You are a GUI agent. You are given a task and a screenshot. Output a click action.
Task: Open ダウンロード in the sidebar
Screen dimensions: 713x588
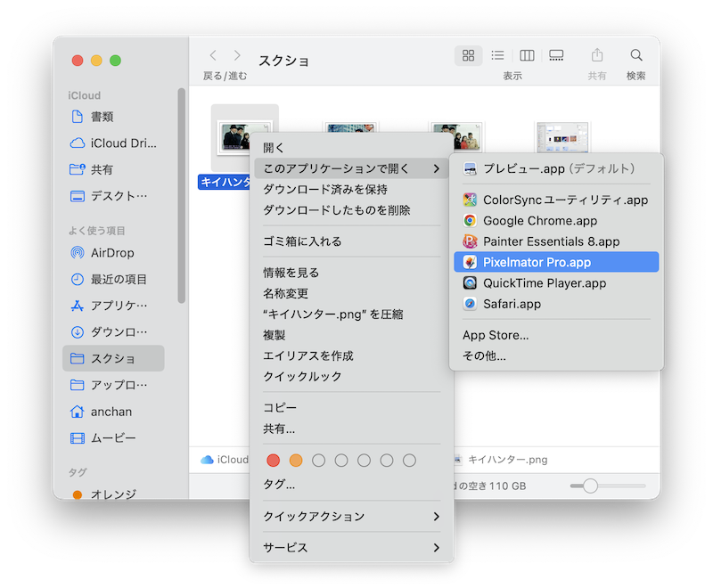[x=114, y=331]
